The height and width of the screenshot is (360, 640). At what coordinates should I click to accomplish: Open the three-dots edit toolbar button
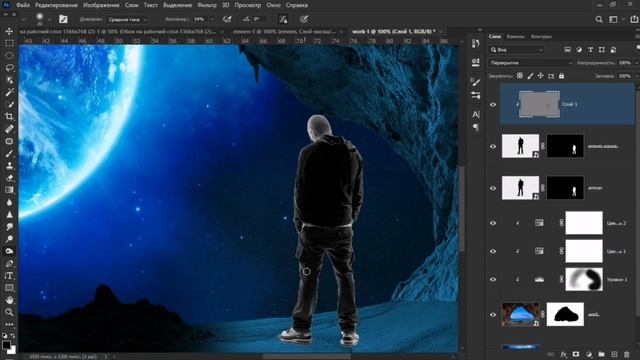pos(9,324)
